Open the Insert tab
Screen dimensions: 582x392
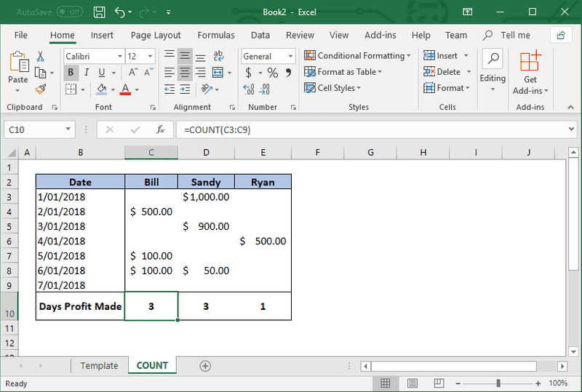pos(102,35)
